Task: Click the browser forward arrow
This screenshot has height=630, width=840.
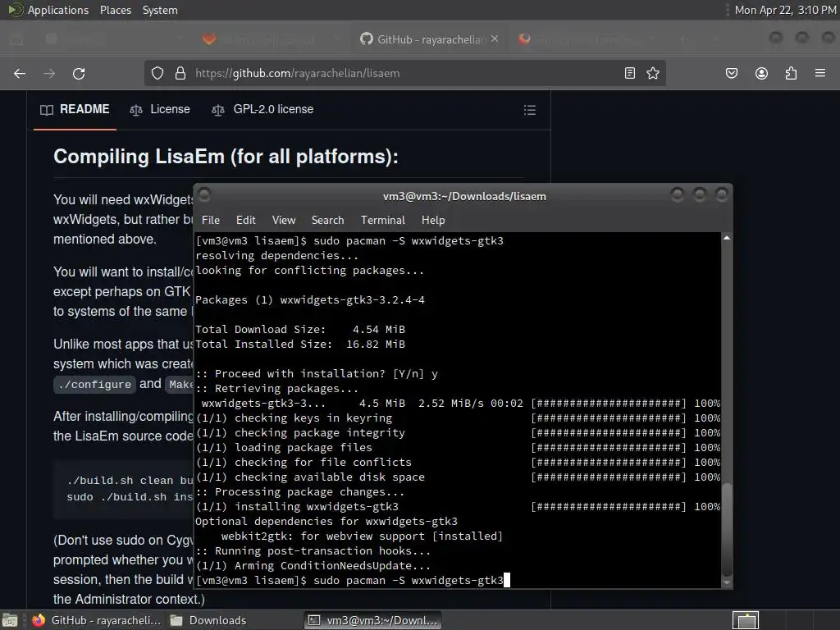Action: coord(49,73)
